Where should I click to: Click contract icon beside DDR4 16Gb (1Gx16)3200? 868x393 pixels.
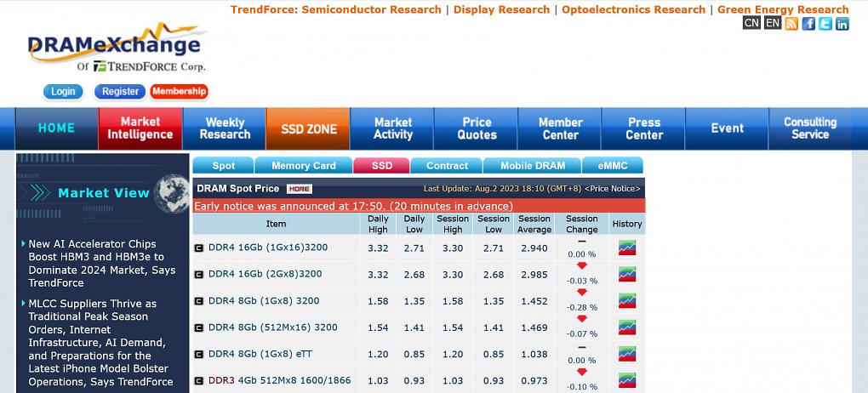199,248
